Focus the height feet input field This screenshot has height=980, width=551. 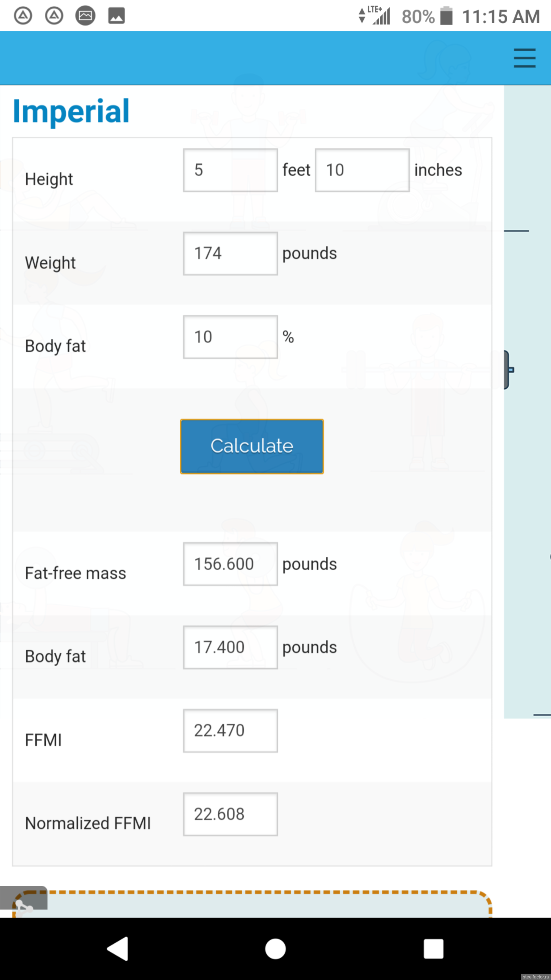[230, 170]
